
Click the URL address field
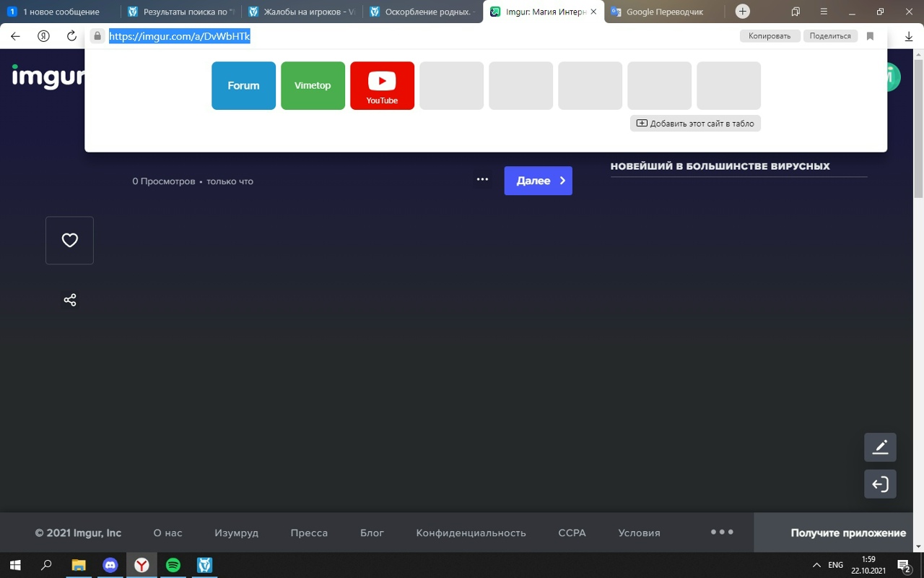(x=419, y=36)
